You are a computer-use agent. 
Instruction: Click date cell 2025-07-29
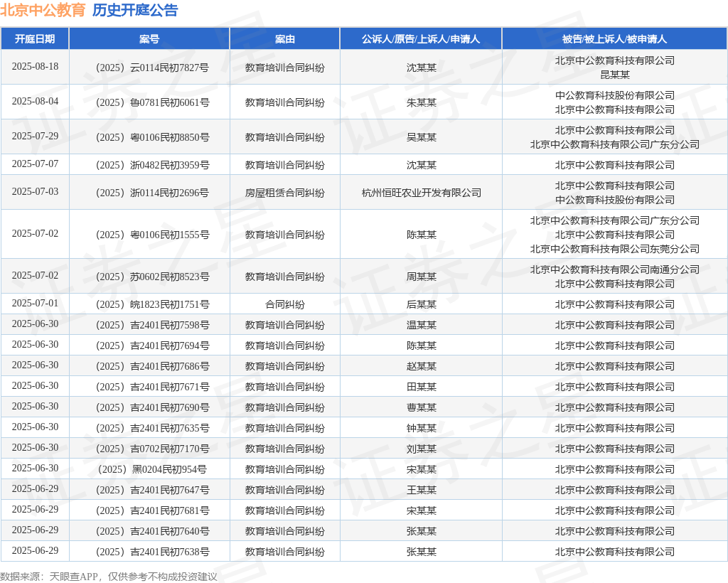[x=36, y=136]
